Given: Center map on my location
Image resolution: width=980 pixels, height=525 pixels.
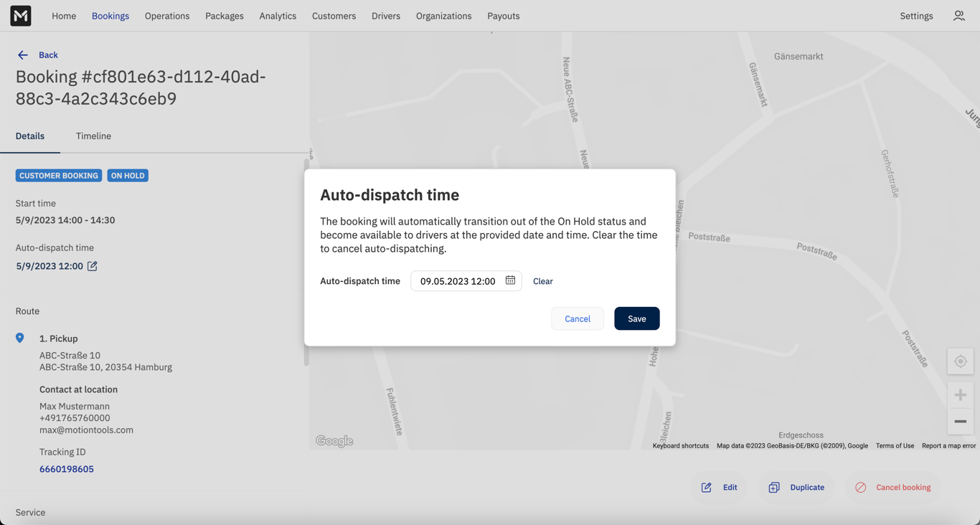Looking at the screenshot, I should [960, 361].
